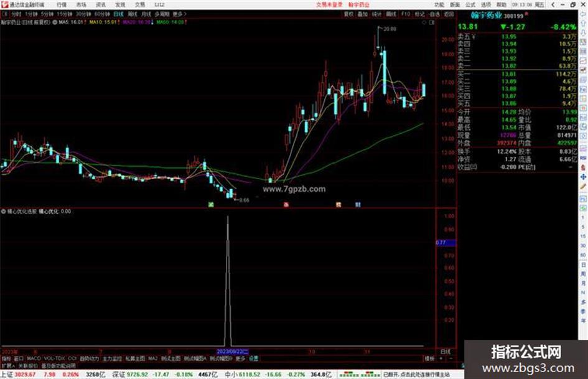
Task: Open the 发现 menu
Action: point(120,4)
